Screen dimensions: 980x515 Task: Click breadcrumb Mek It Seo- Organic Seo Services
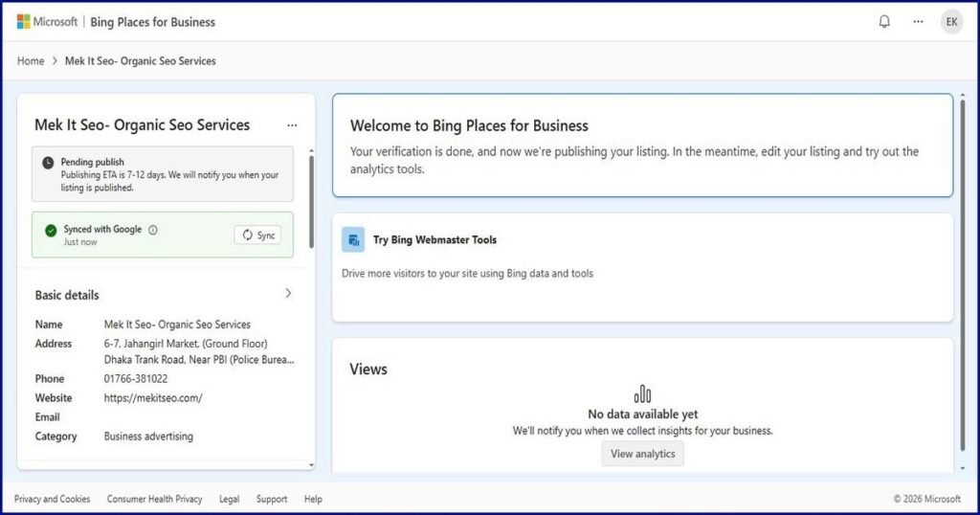coord(141,60)
